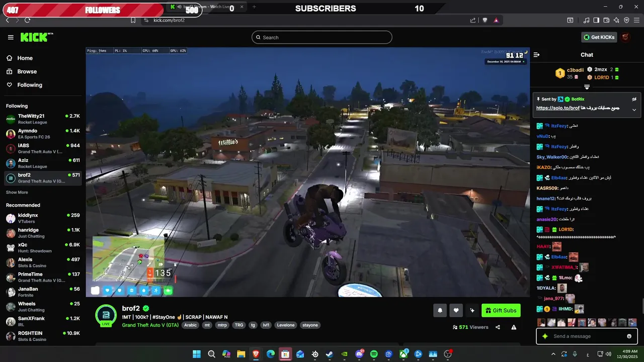Click the KICK logo
This screenshot has height=362, width=644.
[x=36, y=37]
